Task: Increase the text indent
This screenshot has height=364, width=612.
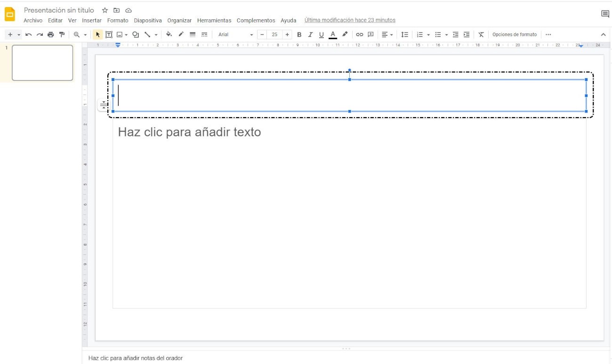Action: [467, 35]
